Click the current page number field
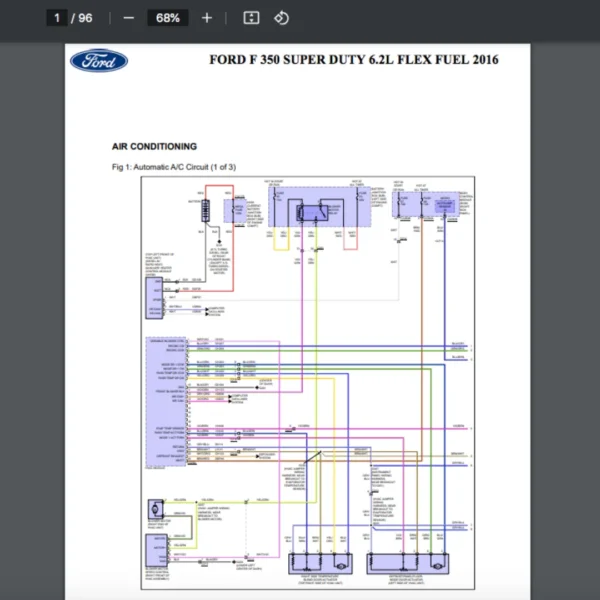 (58, 18)
